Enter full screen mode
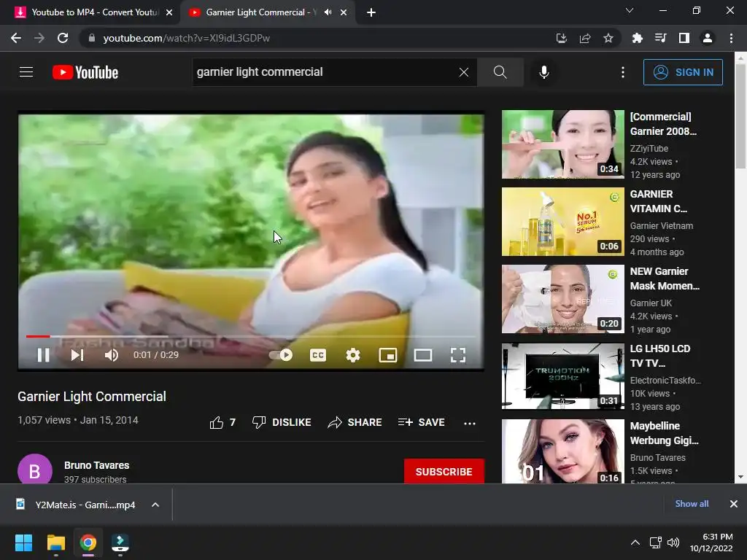Screen dimensions: 747x560 tap(458, 355)
